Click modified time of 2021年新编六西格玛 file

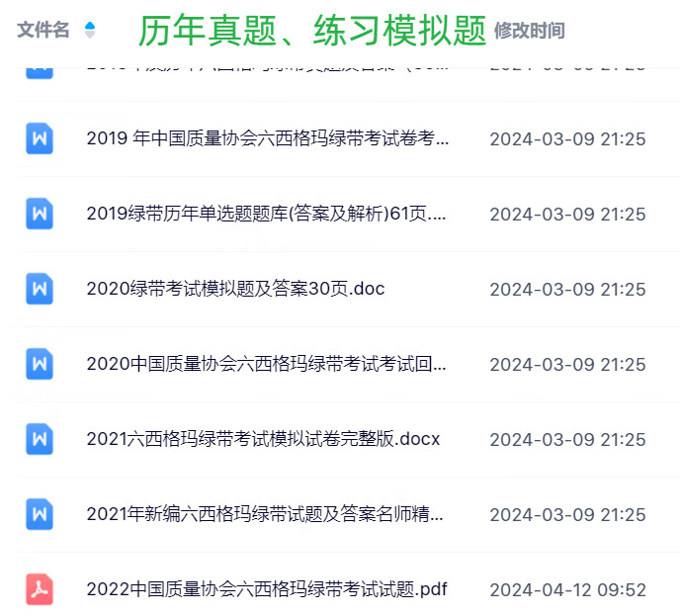click(x=567, y=515)
